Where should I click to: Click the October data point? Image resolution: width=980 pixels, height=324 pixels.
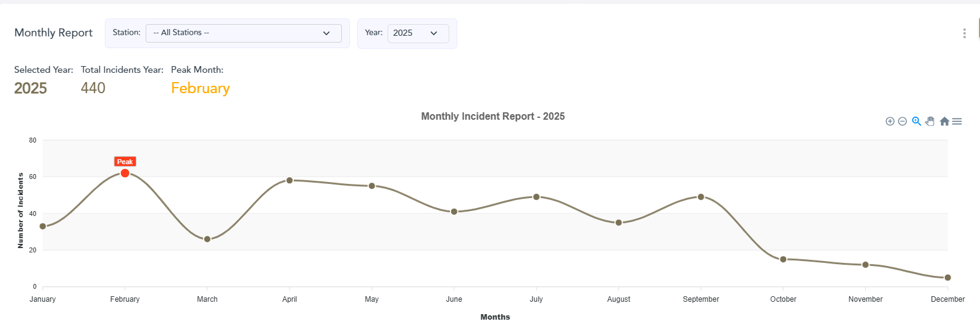(x=783, y=259)
